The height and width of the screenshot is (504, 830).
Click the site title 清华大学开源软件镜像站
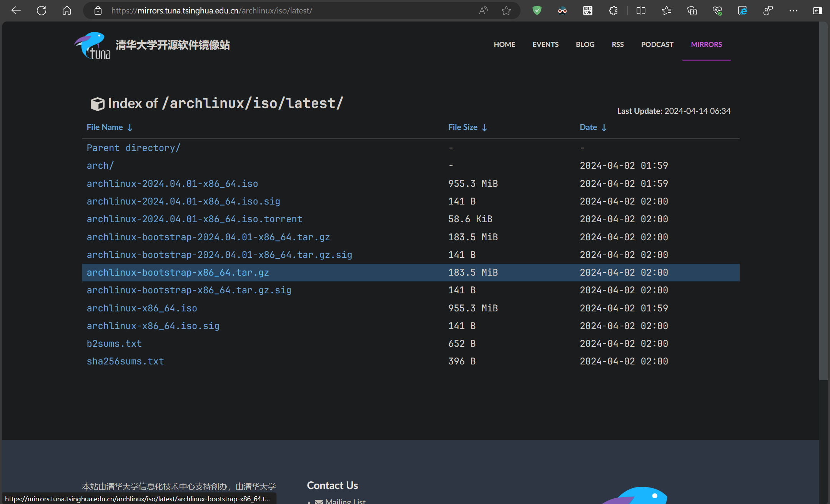173,45
